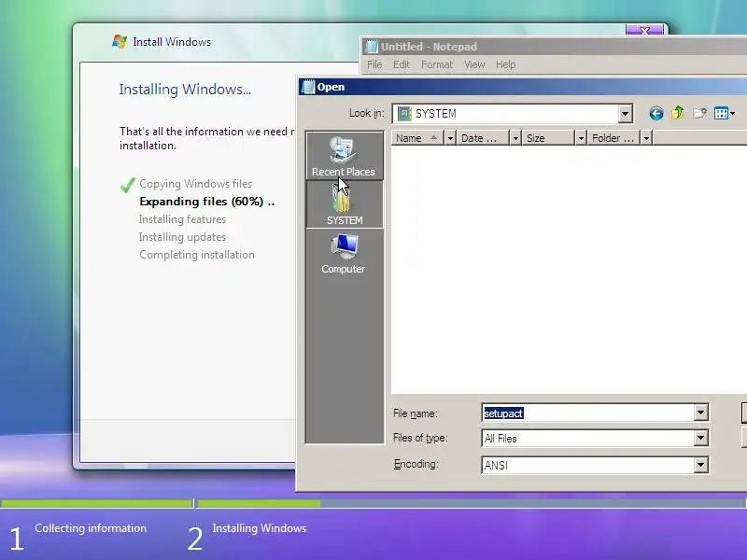Open the Edit menu in Notepad
Image resolution: width=747 pixels, height=560 pixels.
pos(402,64)
